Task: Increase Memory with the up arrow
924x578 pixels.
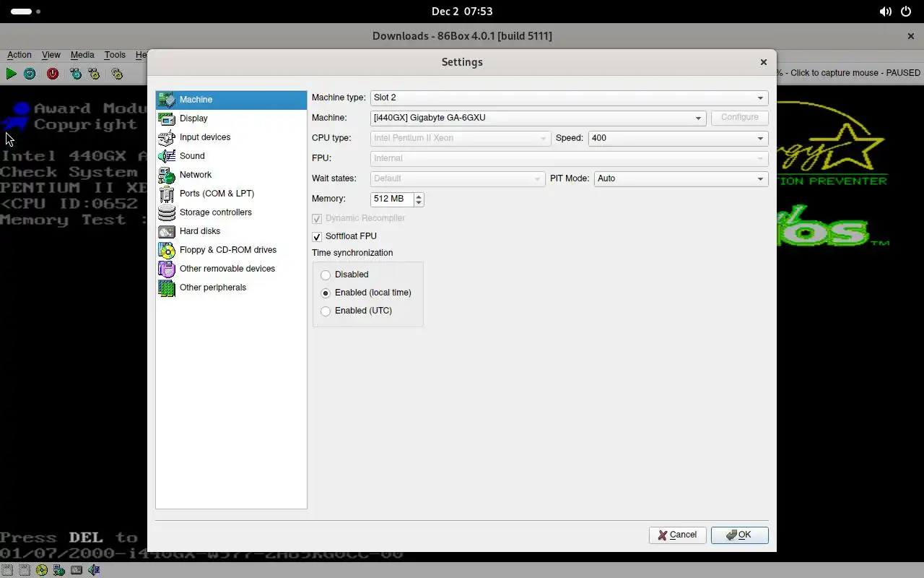Action: [419, 195]
